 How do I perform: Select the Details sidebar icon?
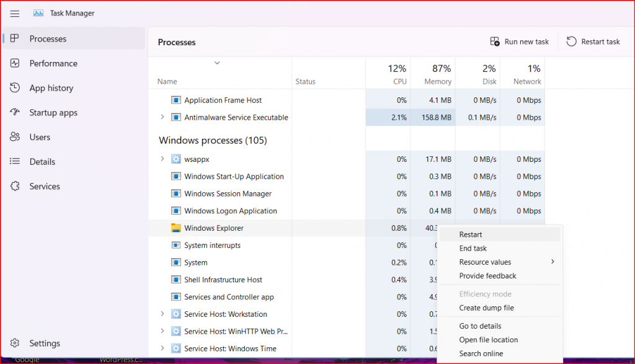pos(15,162)
